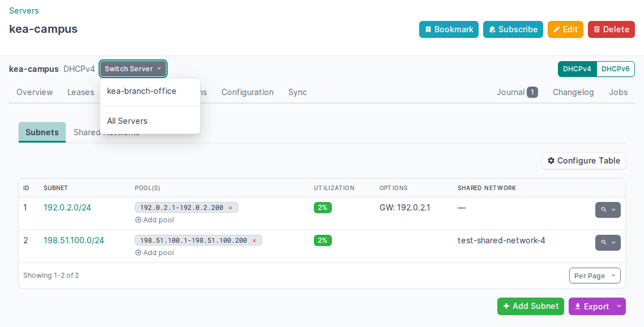Expand action caret for subnet 192.0.2.0/24
Screen dimensions: 644x327
613,210
